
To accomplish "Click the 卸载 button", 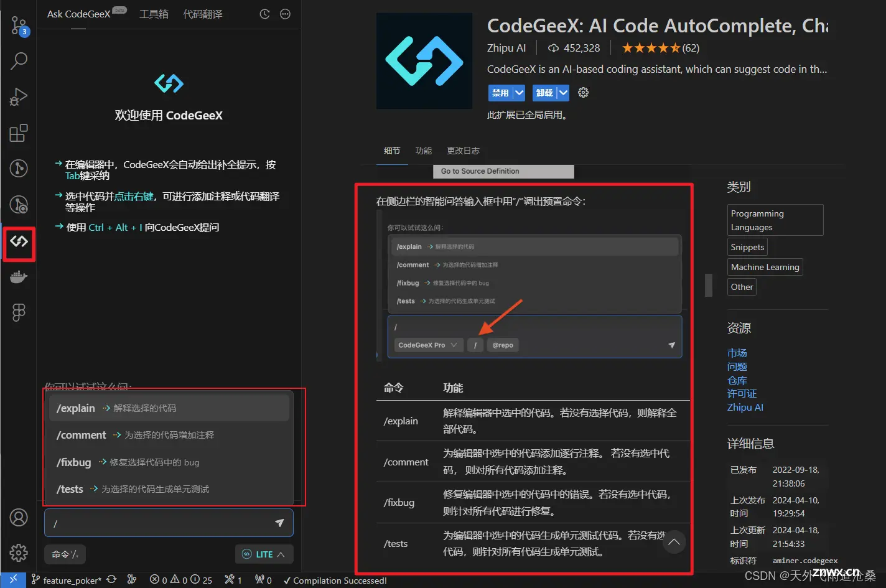I will click(x=544, y=93).
